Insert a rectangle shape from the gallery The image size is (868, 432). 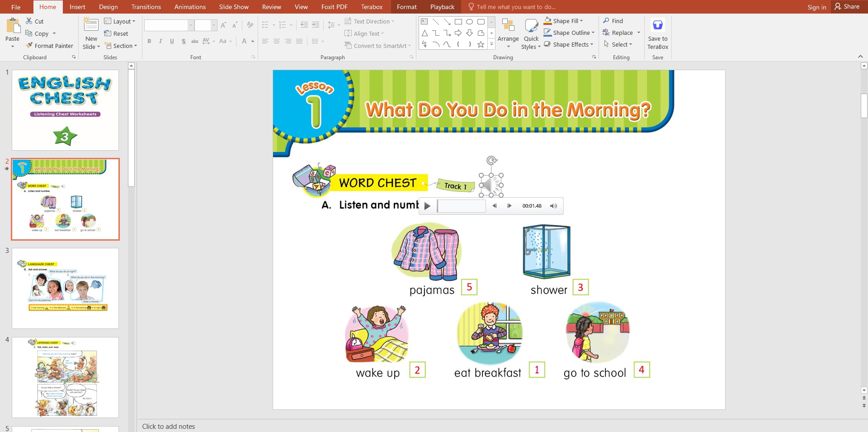click(x=458, y=21)
